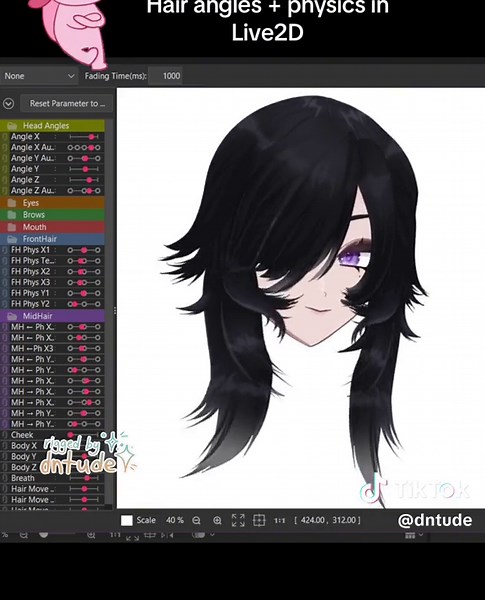Click the Angle Z slider handle
Screen dimensions: 485x600
click(x=89, y=180)
